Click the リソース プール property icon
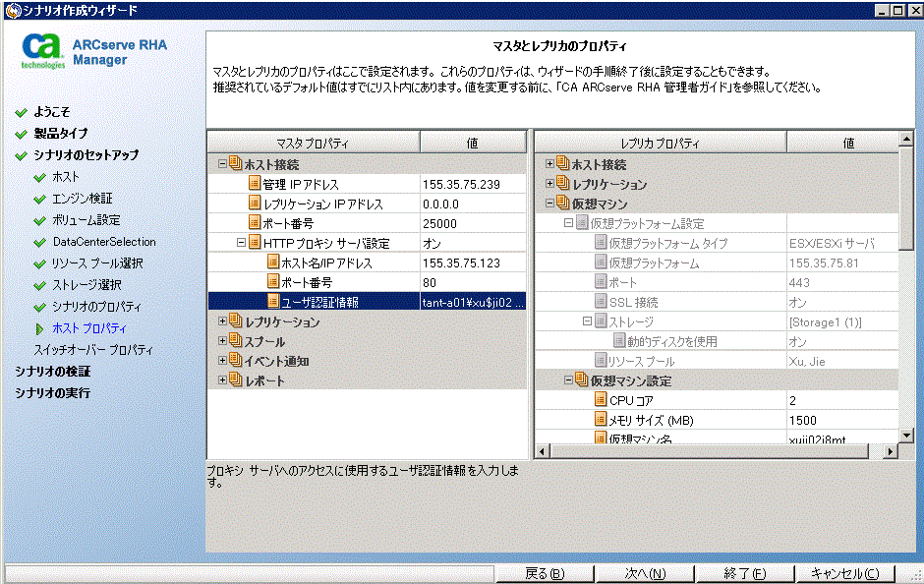This screenshot has height=584, width=924. 601,360
